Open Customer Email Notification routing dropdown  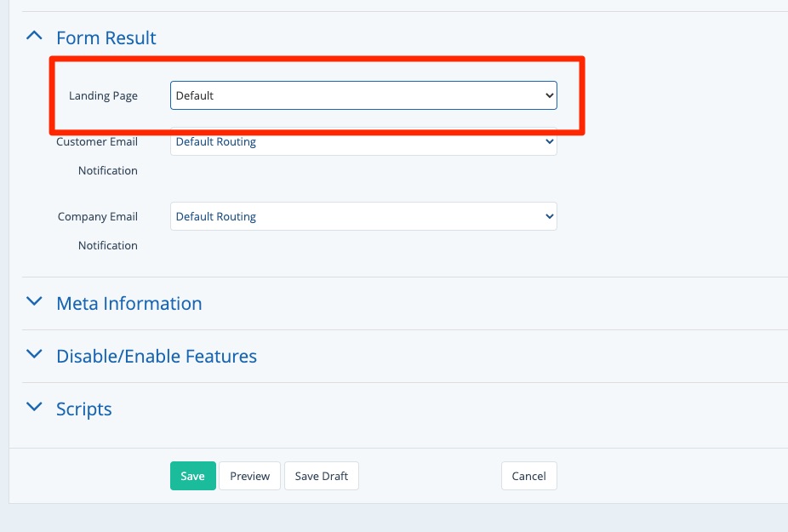[363, 143]
